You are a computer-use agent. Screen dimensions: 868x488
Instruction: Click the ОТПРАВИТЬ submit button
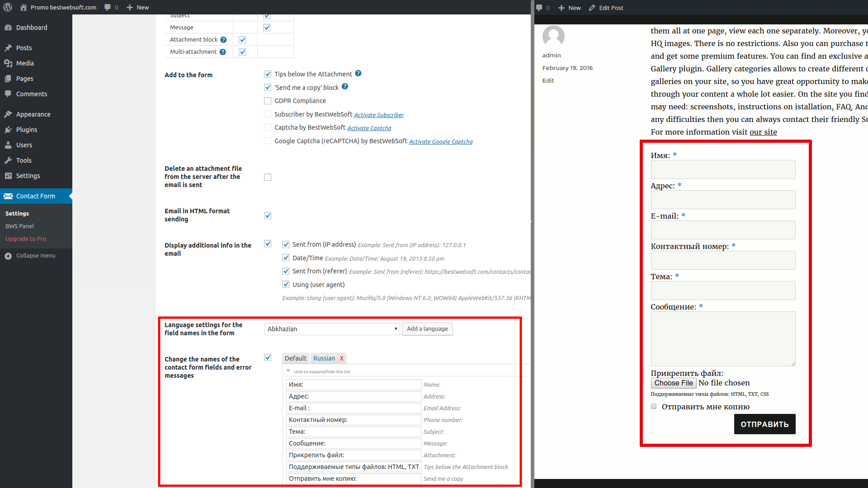[764, 424]
